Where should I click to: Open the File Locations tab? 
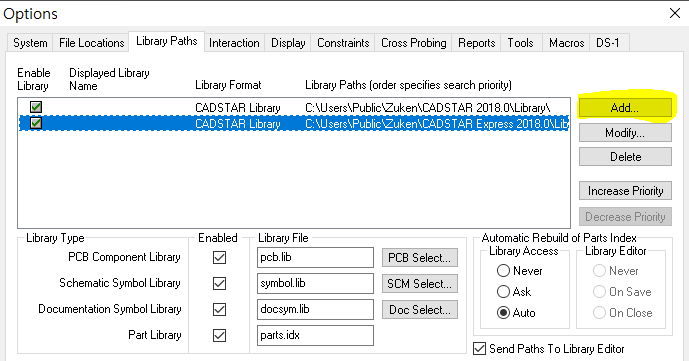click(x=91, y=43)
